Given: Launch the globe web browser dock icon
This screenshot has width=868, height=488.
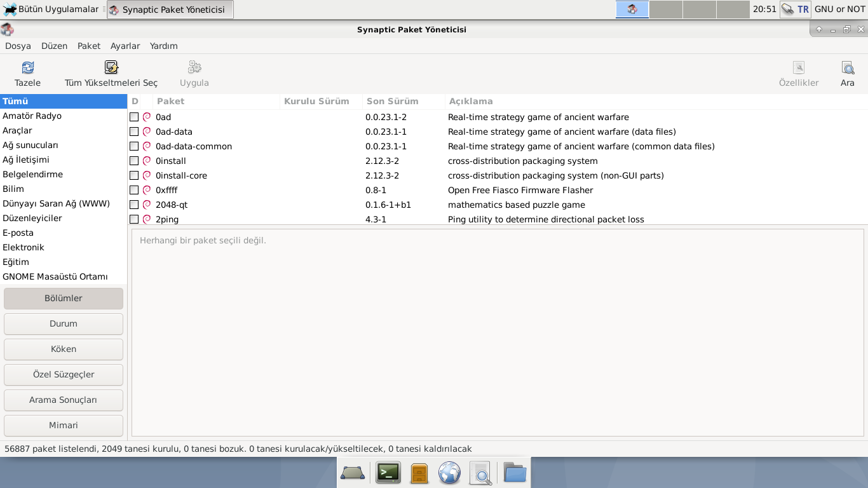Looking at the screenshot, I should coord(449,473).
